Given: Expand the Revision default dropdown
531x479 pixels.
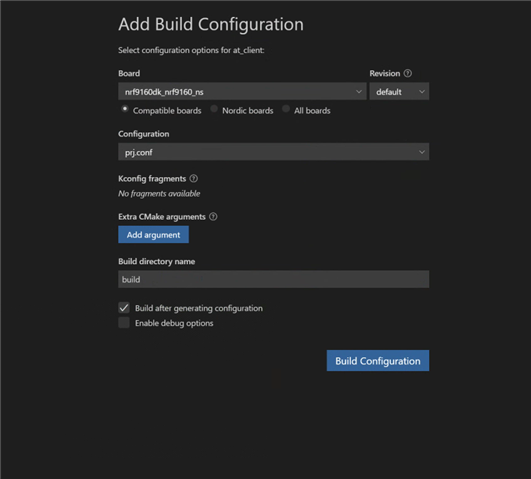Looking at the screenshot, I should 399,91.
